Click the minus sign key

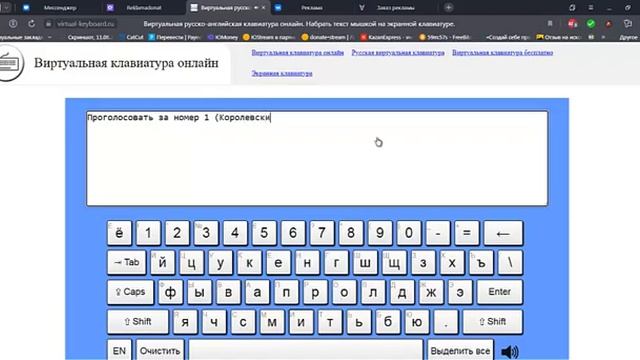point(438,233)
